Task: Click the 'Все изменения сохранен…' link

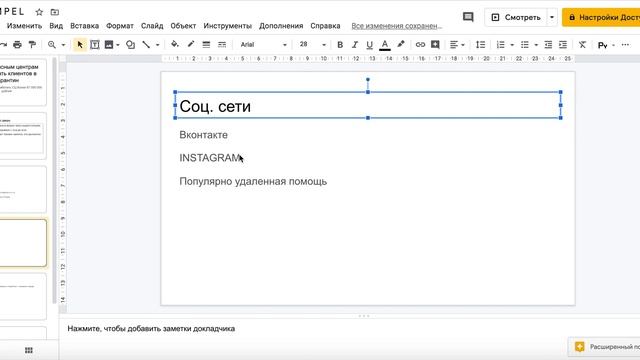Action: (397, 26)
